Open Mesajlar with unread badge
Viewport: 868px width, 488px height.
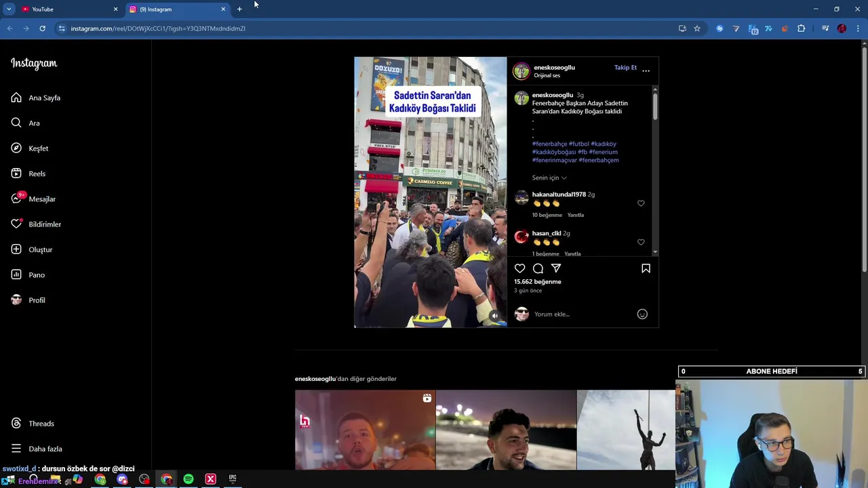point(33,199)
